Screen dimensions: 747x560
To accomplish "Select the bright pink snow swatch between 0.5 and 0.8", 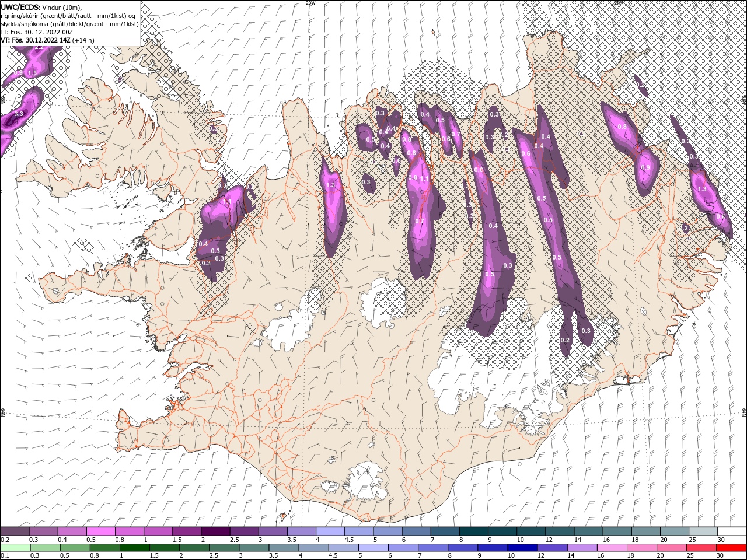I will (x=100, y=531).
